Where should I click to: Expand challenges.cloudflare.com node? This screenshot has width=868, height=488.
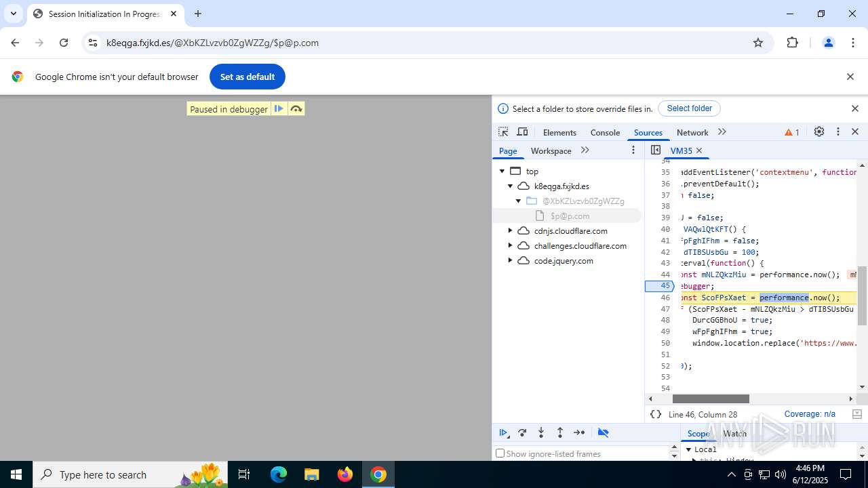coord(511,246)
